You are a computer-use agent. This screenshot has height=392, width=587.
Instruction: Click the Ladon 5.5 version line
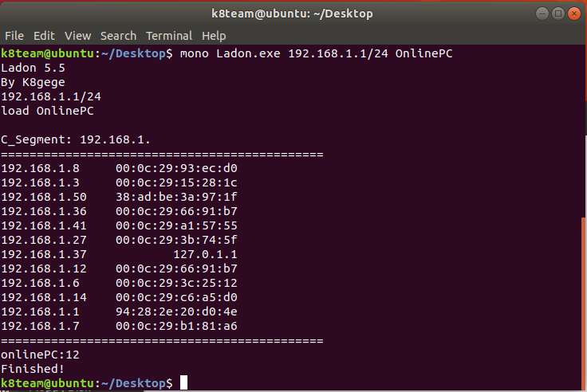[x=33, y=68]
